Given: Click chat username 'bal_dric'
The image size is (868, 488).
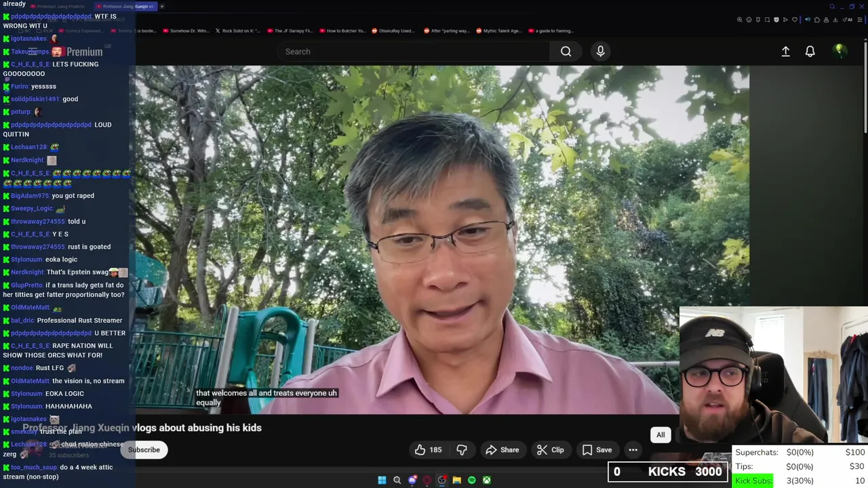Looking at the screenshot, I should coord(22,321).
